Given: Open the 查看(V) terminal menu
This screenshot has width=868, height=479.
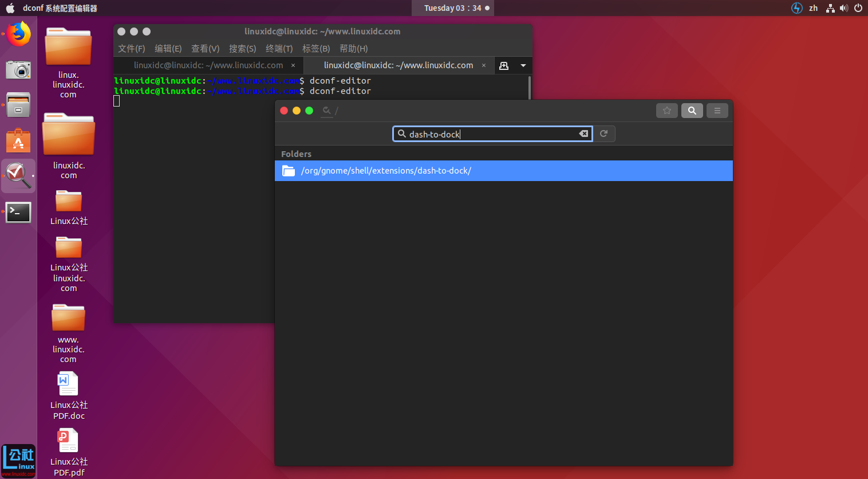Looking at the screenshot, I should pyautogui.click(x=206, y=49).
